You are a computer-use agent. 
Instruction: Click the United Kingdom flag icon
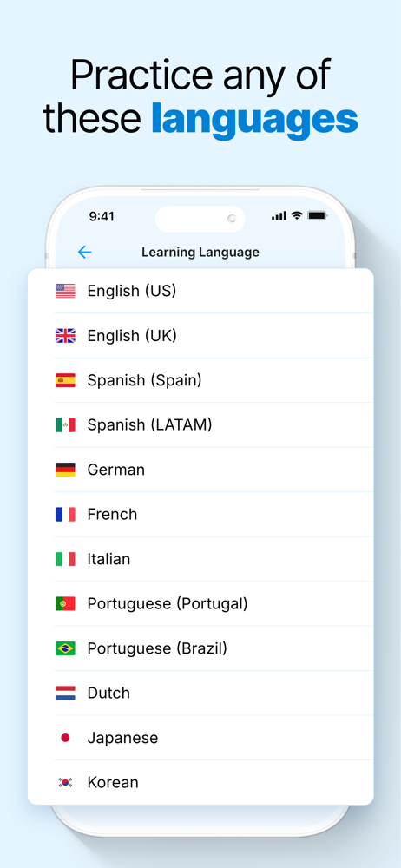65,336
